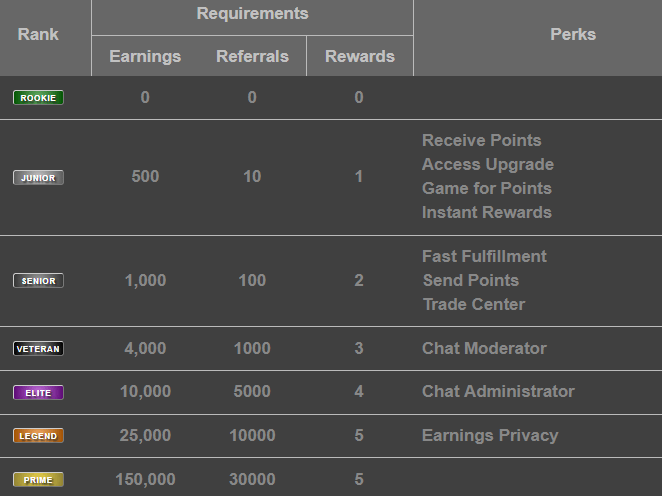Click the Earnings column header
The image size is (662, 496).
click(145, 56)
